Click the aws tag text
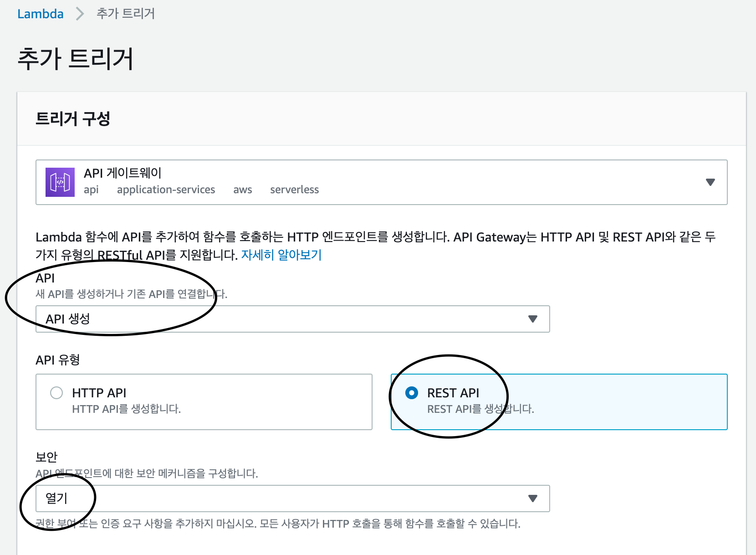The width and height of the screenshot is (756, 555). pyautogui.click(x=243, y=190)
